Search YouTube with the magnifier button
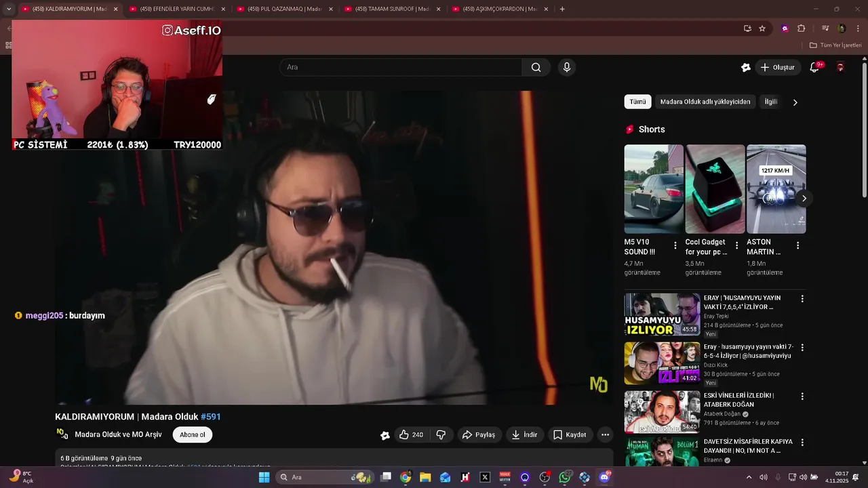Screen dimensions: 868x488 click(x=536, y=67)
